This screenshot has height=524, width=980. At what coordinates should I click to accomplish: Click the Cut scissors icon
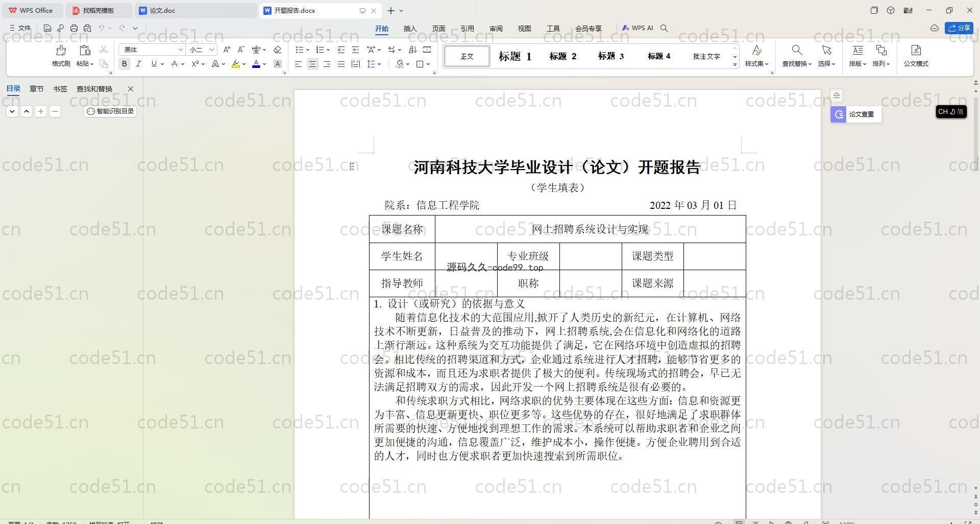104,50
